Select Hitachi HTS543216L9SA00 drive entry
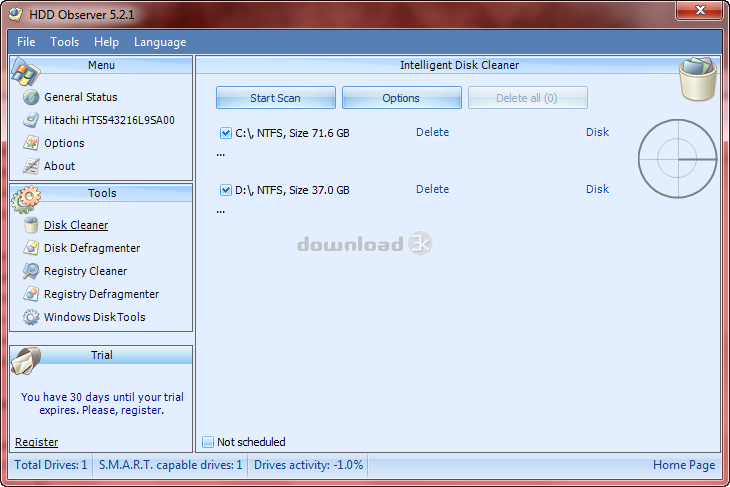This screenshot has width=730, height=487. (109, 120)
